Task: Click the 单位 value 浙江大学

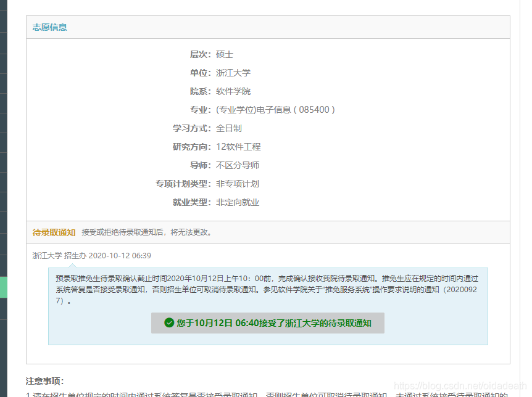Action: 233,73
